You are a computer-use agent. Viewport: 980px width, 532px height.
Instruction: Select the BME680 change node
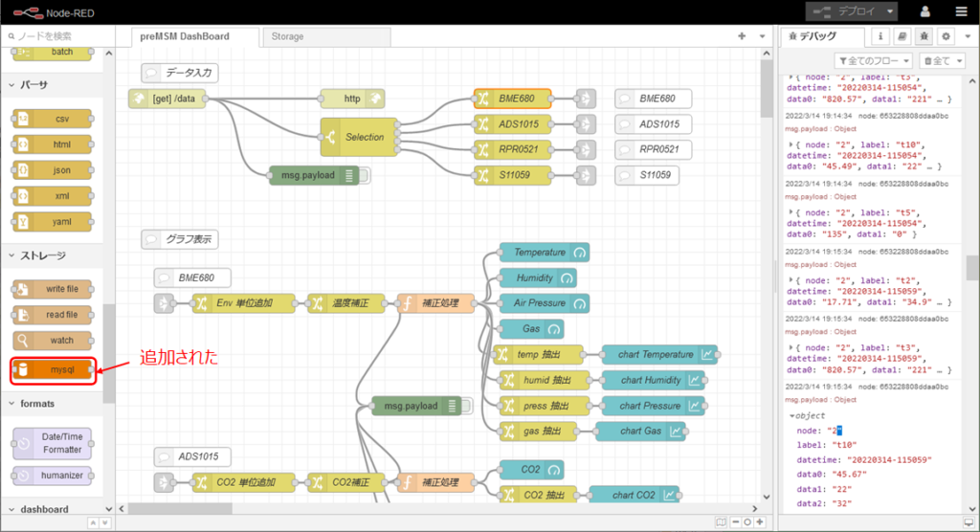tap(513, 99)
